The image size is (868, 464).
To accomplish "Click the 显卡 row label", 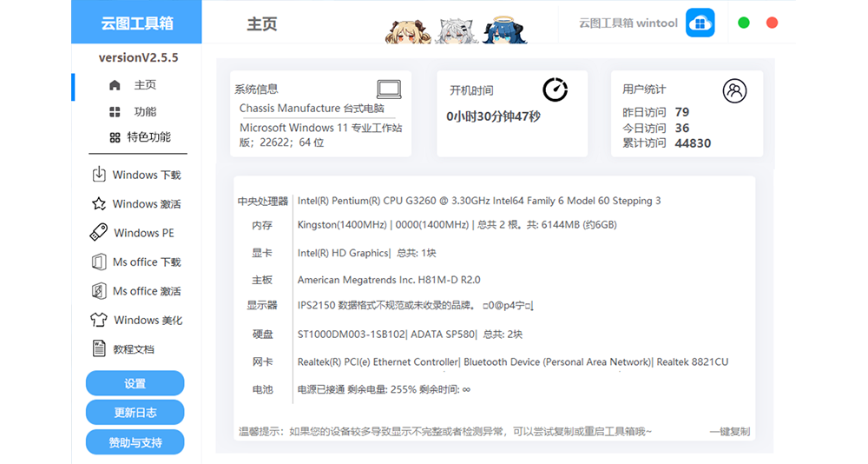I will pos(262,254).
